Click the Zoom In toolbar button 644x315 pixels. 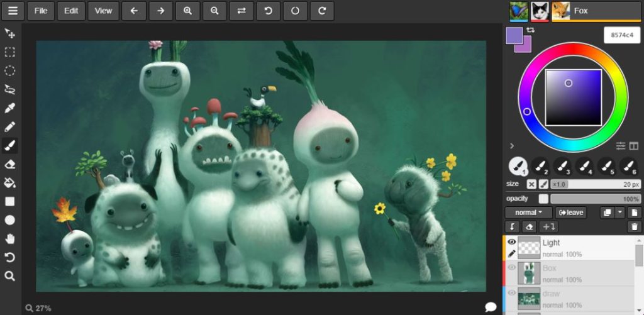coord(187,11)
